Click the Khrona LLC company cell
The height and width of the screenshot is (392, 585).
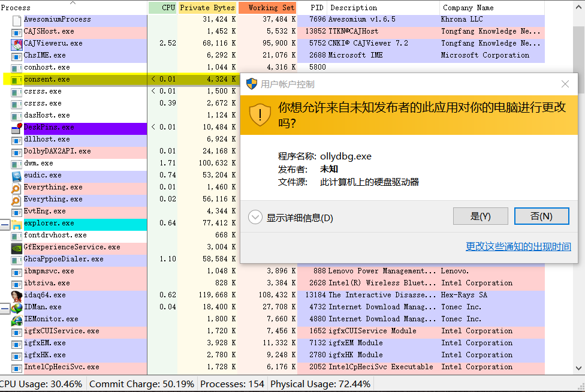[x=462, y=19]
